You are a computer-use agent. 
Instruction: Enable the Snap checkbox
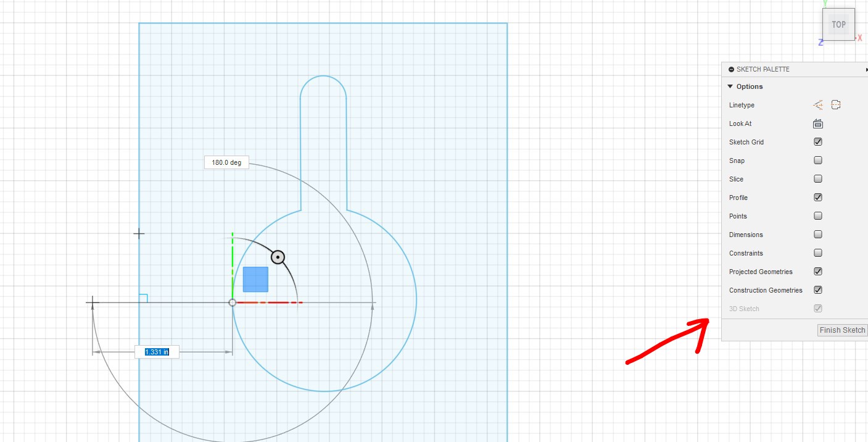[x=818, y=161]
